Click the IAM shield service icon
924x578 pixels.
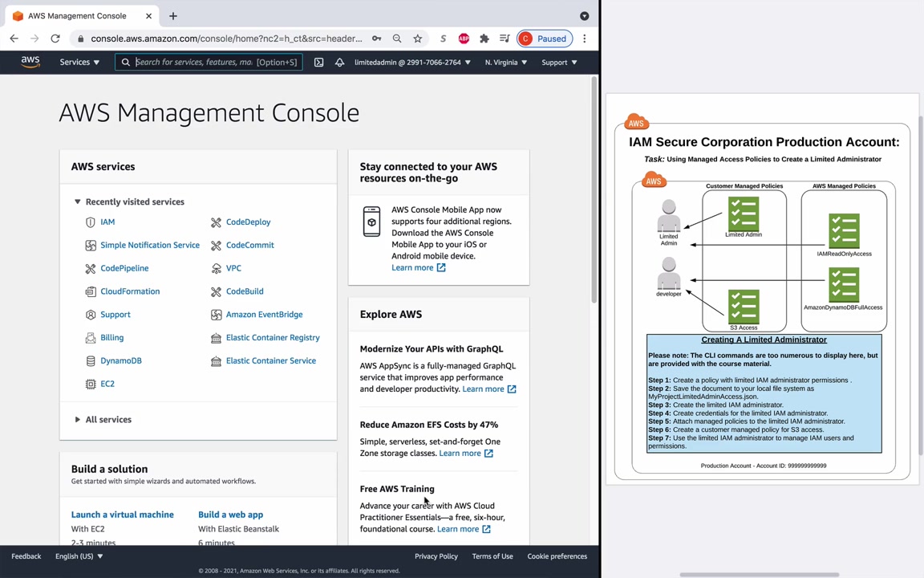pyautogui.click(x=90, y=222)
